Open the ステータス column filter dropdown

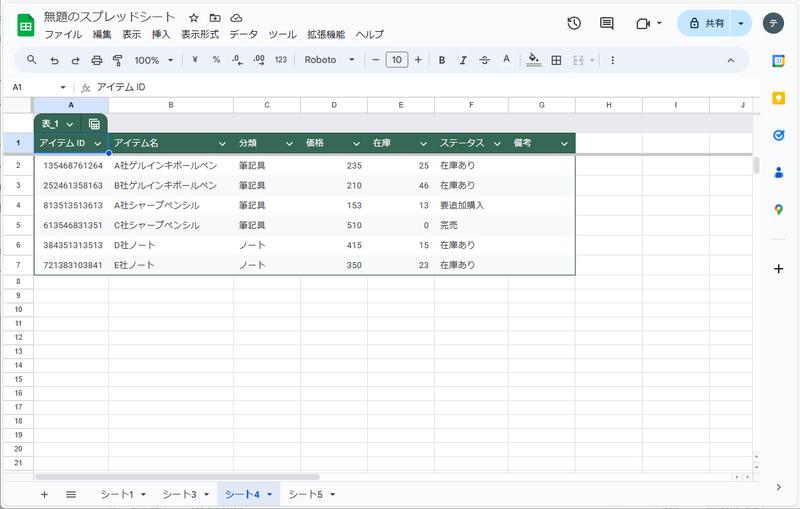click(497, 143)
